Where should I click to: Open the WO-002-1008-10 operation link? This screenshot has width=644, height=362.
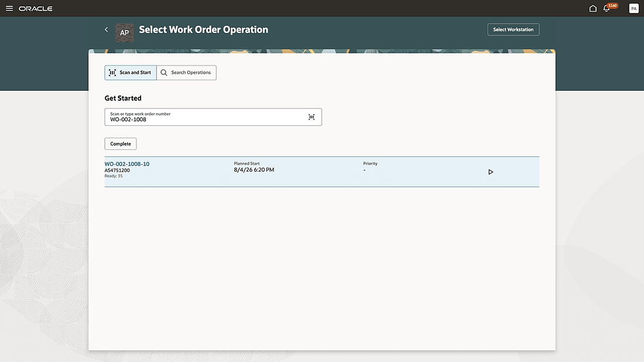[127, 164]
